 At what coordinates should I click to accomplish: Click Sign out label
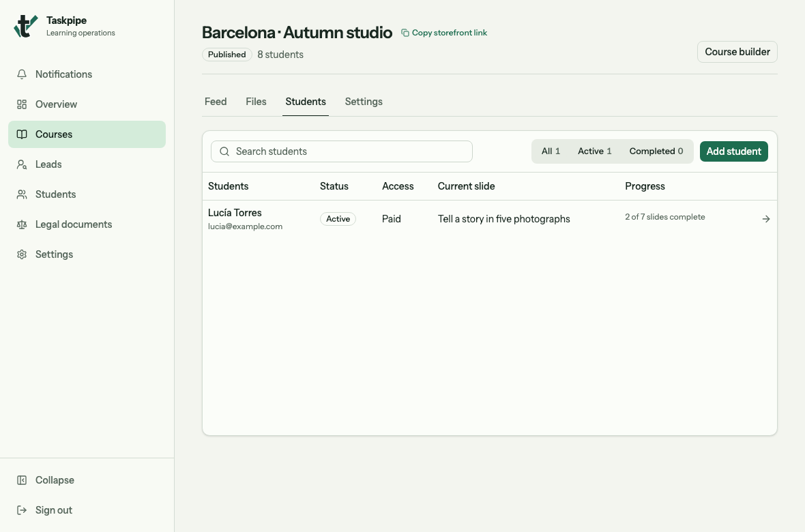[54, 510]
